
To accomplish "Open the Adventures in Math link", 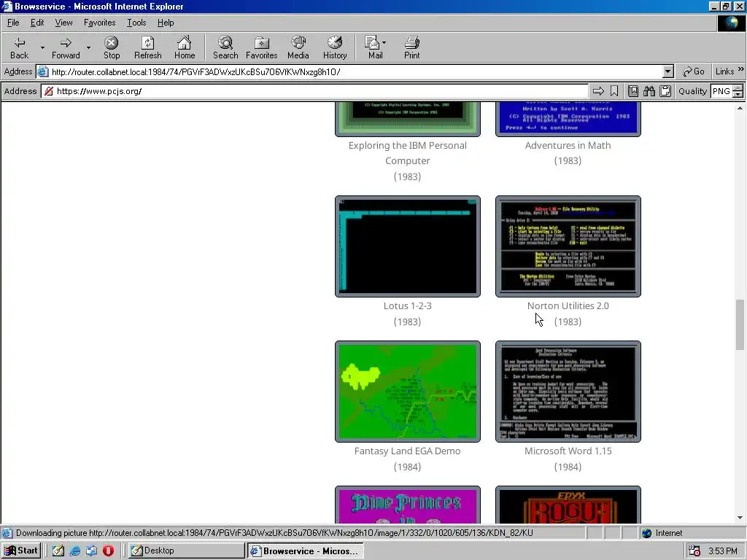I will pyautogui.click(x=568, y=145).
